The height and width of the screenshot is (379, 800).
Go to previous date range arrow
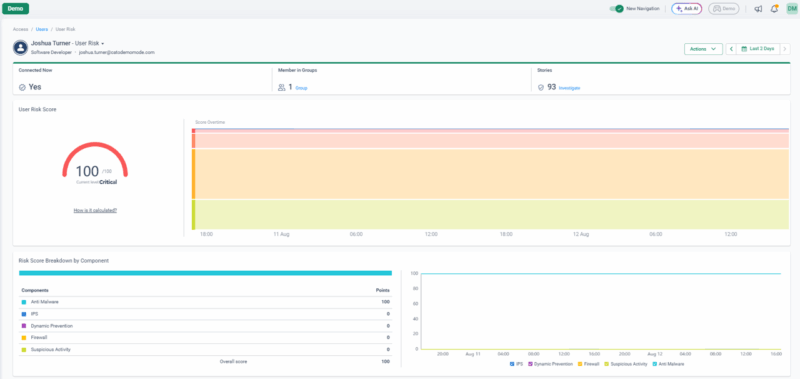pyautogui.click(x=731, y=49)
